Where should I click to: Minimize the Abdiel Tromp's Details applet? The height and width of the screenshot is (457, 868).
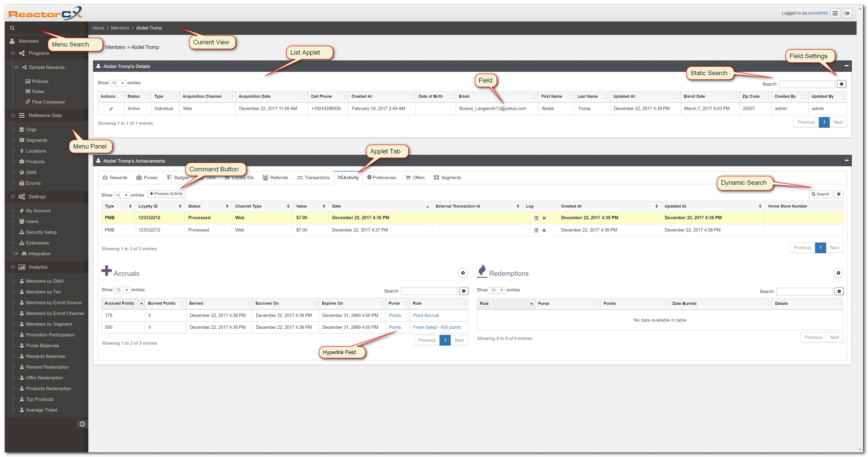[x=847, y=66]
